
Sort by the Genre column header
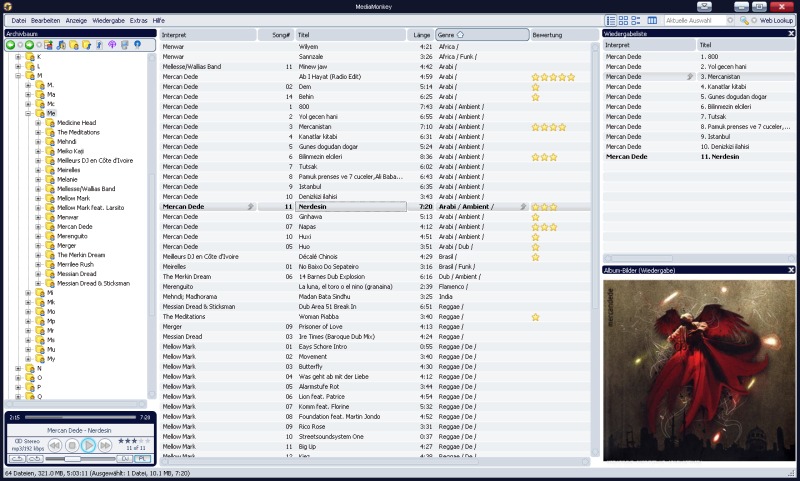tap(482, 35)
